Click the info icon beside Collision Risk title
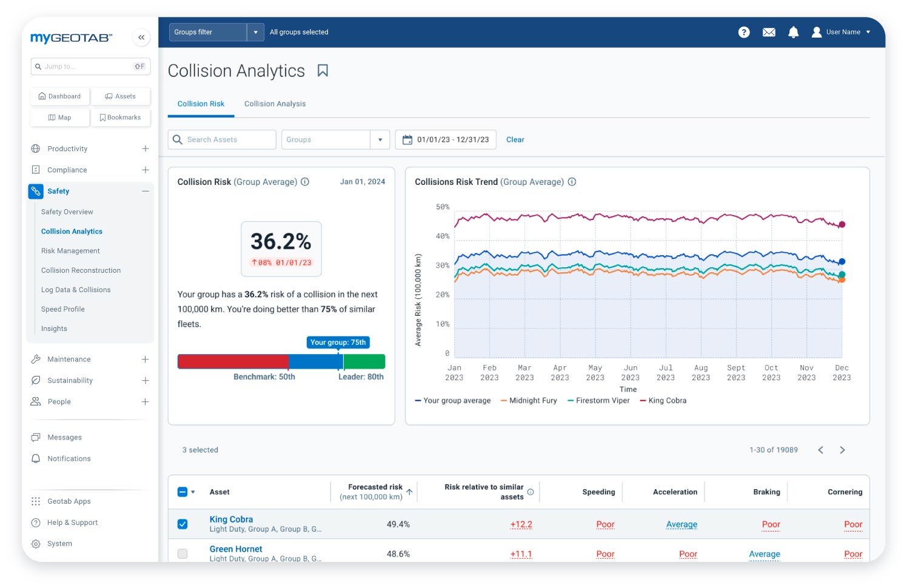Screen dimensions: 907x588 click(x=305, y=182)
